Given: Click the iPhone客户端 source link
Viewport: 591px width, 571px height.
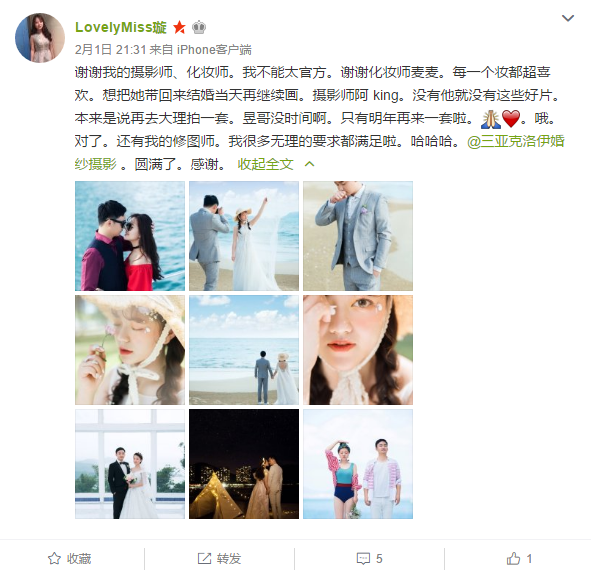Looking at the screenshot, I should point(214,49).
